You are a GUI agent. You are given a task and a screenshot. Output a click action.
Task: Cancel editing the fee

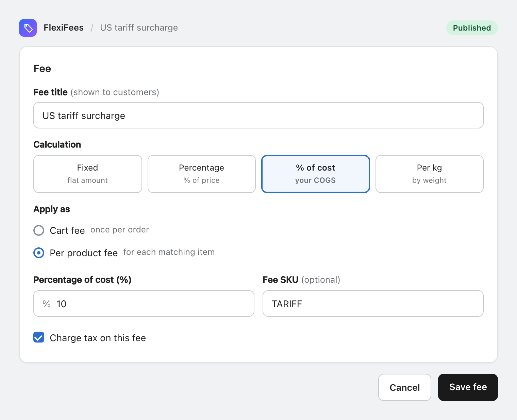point(405,387)
